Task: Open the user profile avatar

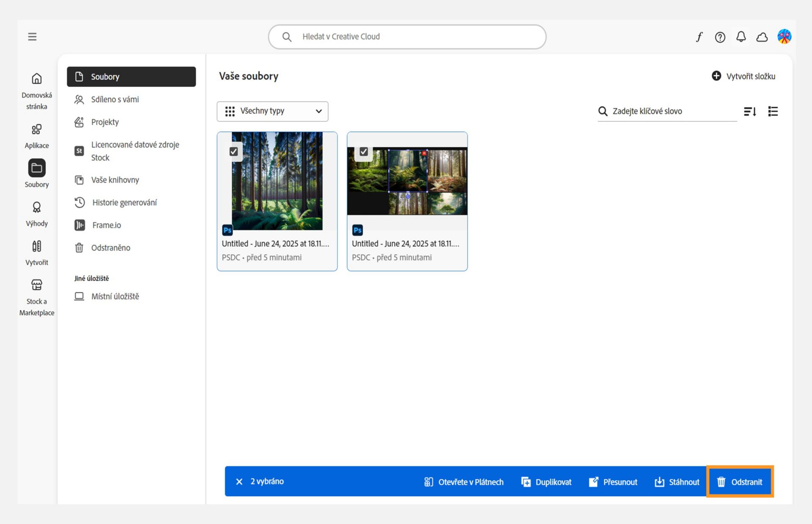Action: pyautogui.click(x=784, y=37)
